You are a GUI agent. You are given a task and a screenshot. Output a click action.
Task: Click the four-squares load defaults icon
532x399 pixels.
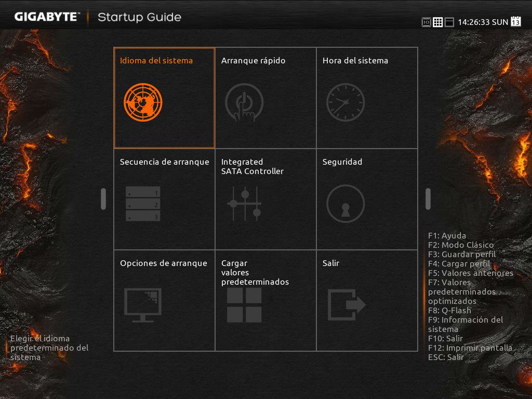244,305
